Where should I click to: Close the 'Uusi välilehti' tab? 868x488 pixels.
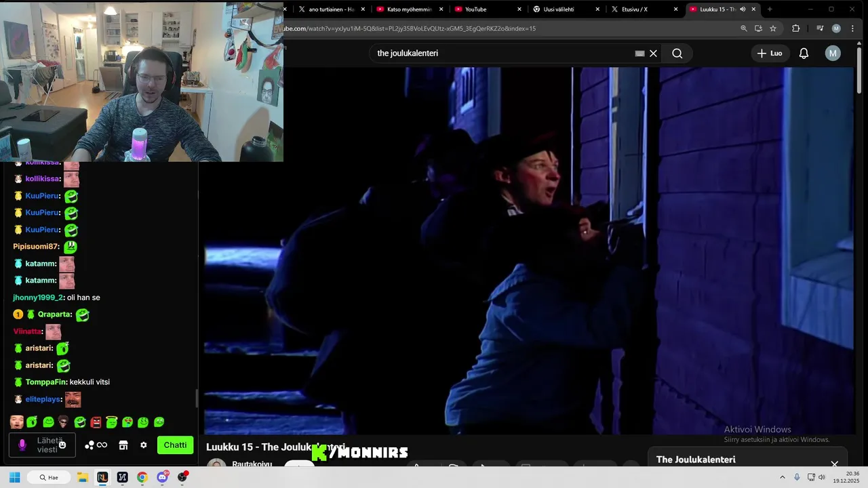(x=597, y=9)
